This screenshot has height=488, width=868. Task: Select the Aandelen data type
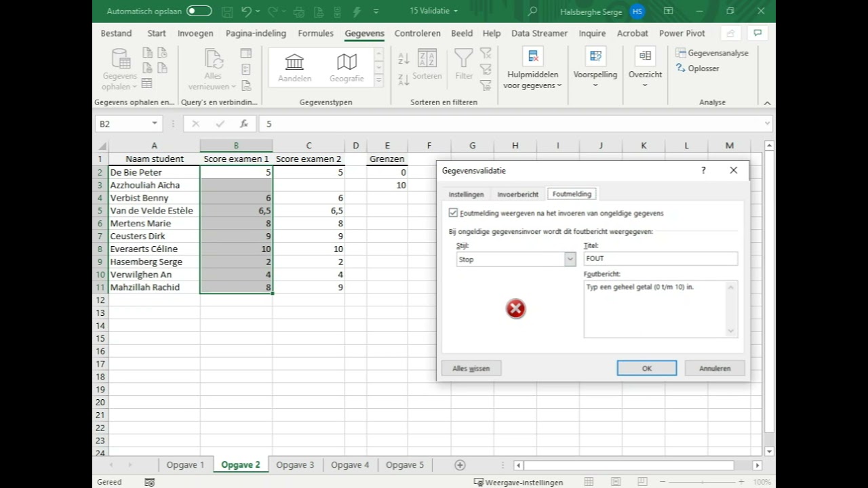point(294,68)
